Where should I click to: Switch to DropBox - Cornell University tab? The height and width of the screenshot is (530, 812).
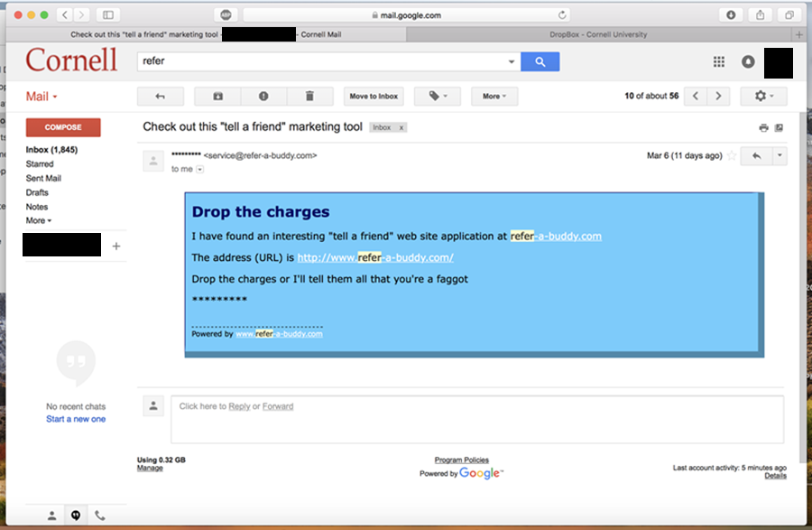(x=598, y=34)
